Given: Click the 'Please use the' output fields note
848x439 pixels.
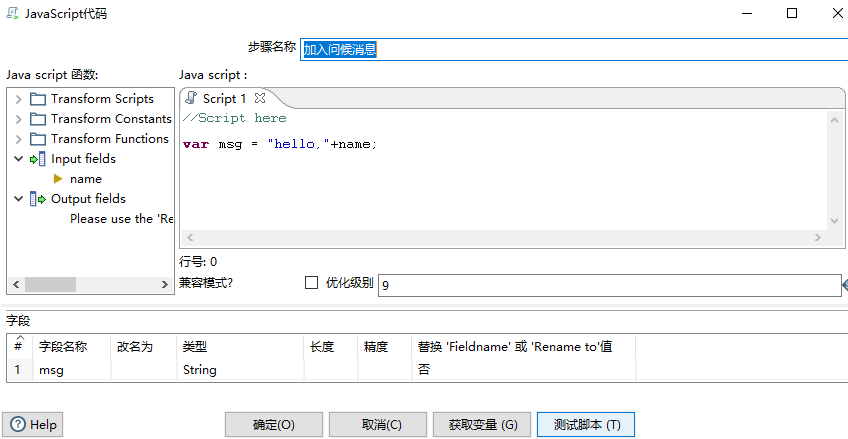Looking at the screenshot, I should [x=121, y=219].
